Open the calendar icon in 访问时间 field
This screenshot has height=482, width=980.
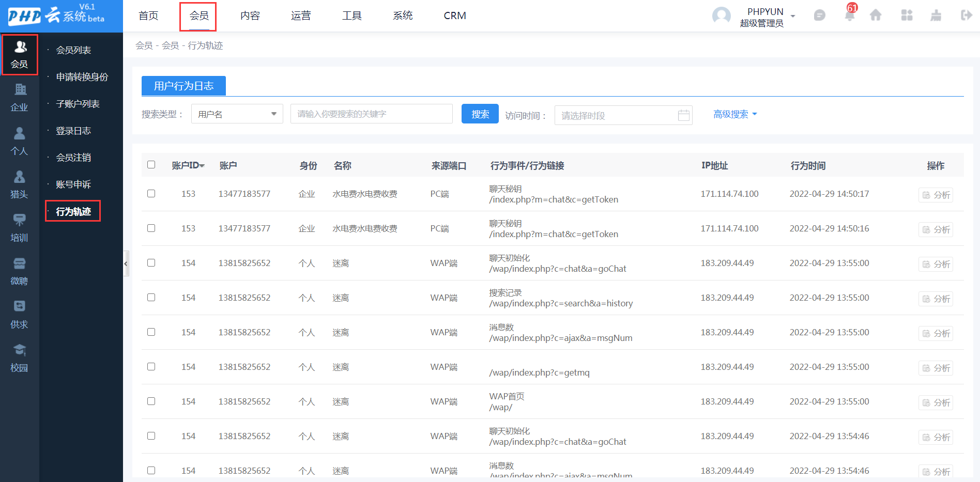(683, 115)
